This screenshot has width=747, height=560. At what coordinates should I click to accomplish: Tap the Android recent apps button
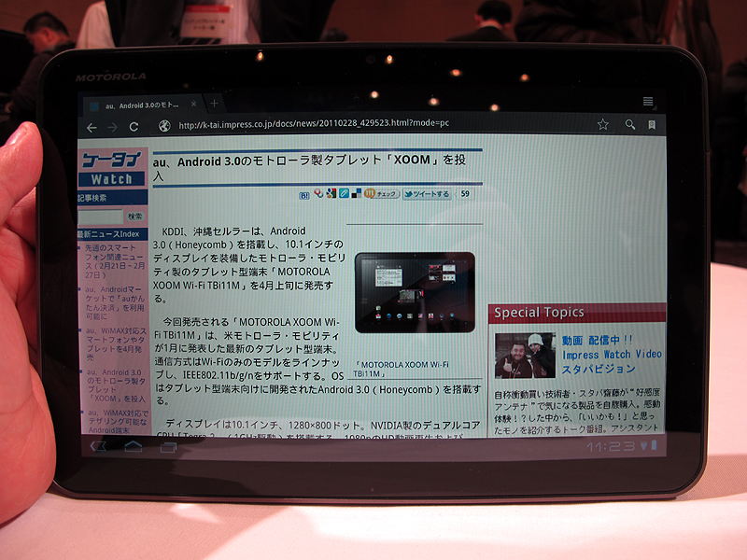tap(168, 447)
